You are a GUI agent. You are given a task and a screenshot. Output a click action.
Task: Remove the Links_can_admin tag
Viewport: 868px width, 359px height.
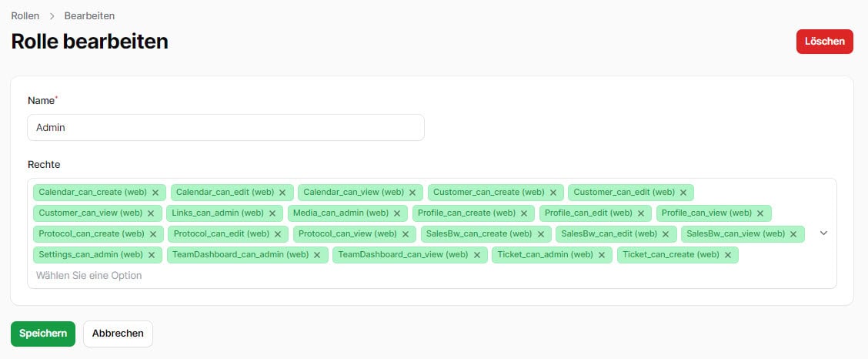(x=272, y=213)
